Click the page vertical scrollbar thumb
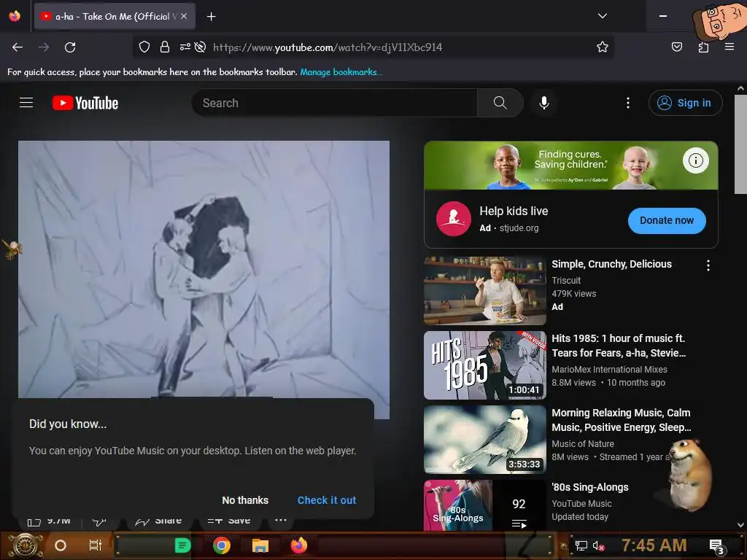The image size is (747, 560). pyautogui.click(x=740, y=144)
